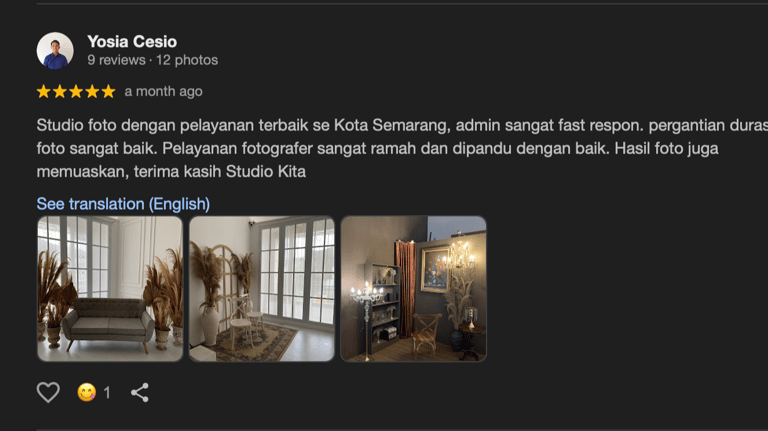Click the fifth gold rating star
Image resolution: width=768 pixels, height=431 pixels.
coord(108,92)
